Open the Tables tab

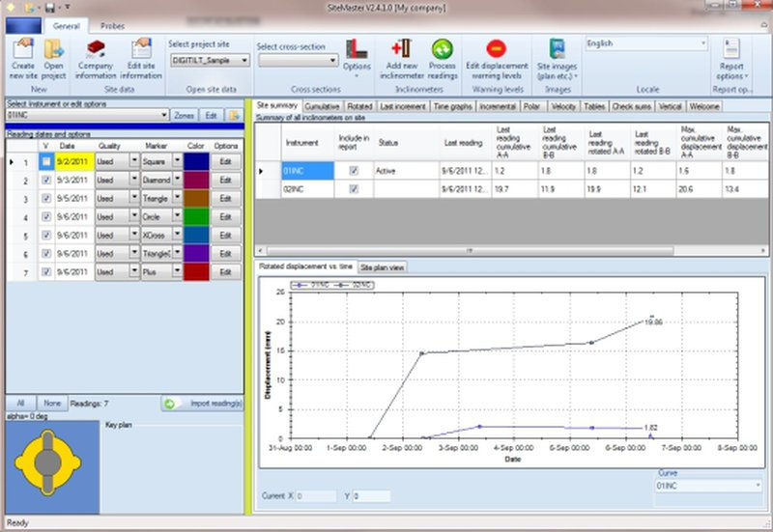(594, 106)
